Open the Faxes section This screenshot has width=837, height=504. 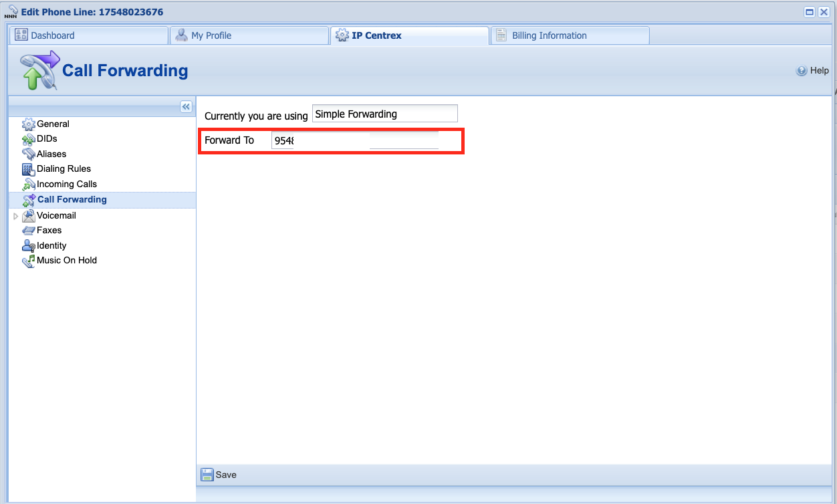[x=29, y=230]
